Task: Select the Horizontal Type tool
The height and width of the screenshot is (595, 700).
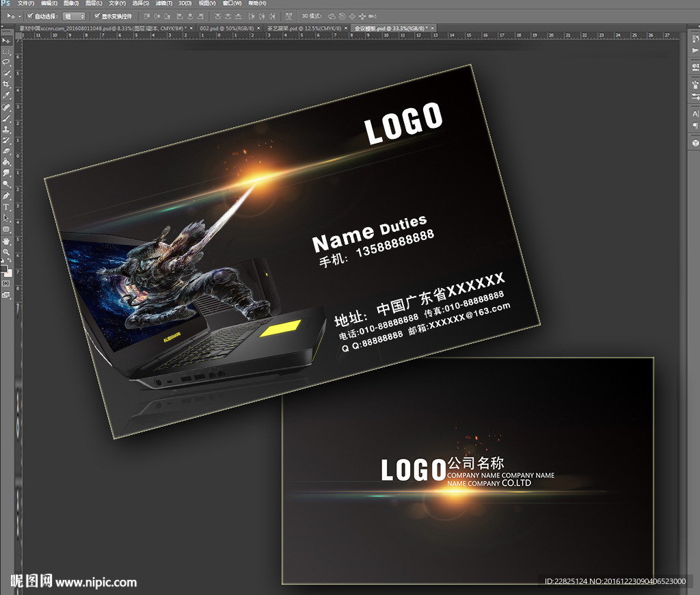Action: 5,207
